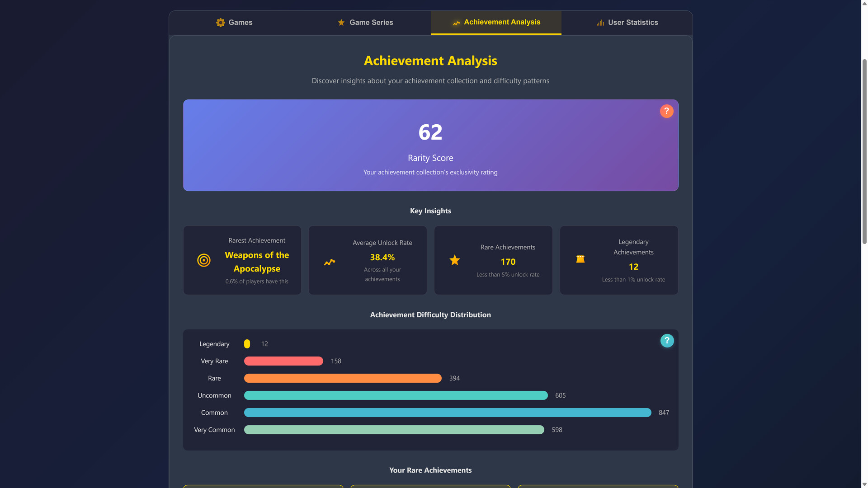Click the orange Rarity Score help icon

tap(666, 111)
